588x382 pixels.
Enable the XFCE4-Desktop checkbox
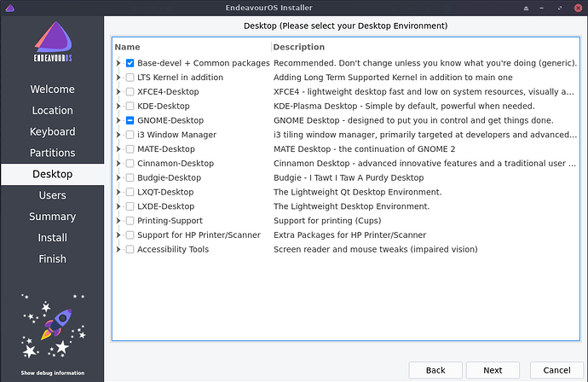(x=130, y=92)
